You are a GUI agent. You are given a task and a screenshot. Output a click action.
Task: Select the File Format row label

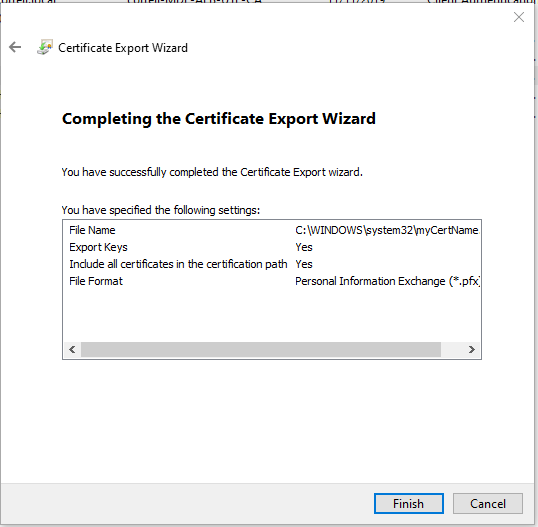pyautogui.click(x=96, y=281)
